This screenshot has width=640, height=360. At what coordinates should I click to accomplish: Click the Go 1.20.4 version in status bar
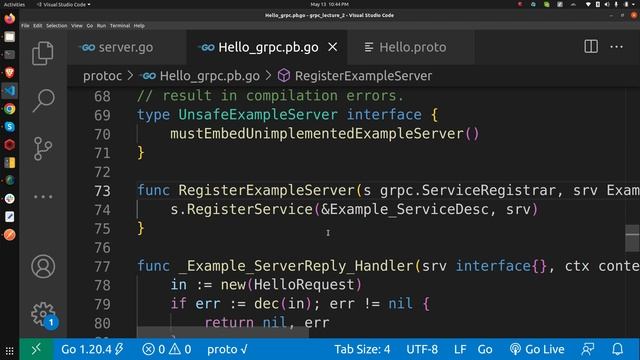92,349
